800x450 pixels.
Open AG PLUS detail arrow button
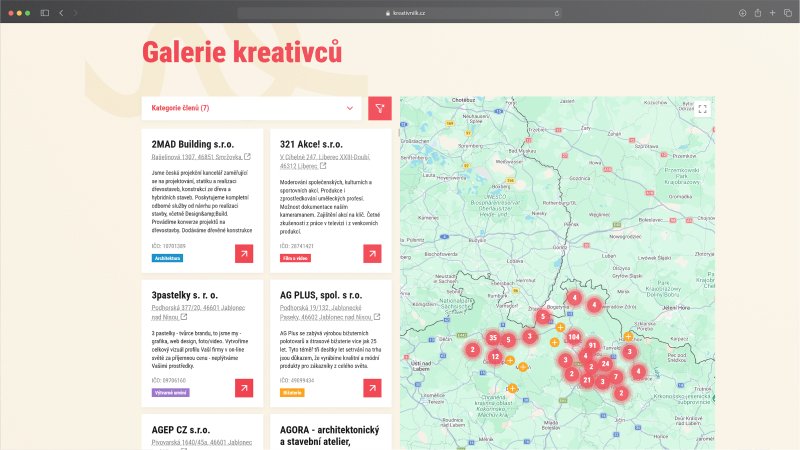[372, 388]
